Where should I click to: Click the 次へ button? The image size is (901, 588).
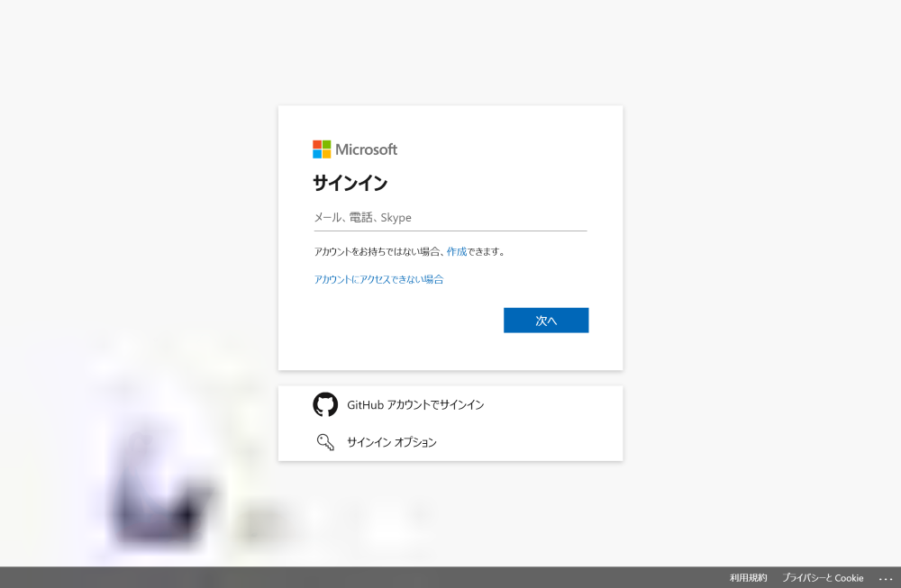click(x=546, y=321)
